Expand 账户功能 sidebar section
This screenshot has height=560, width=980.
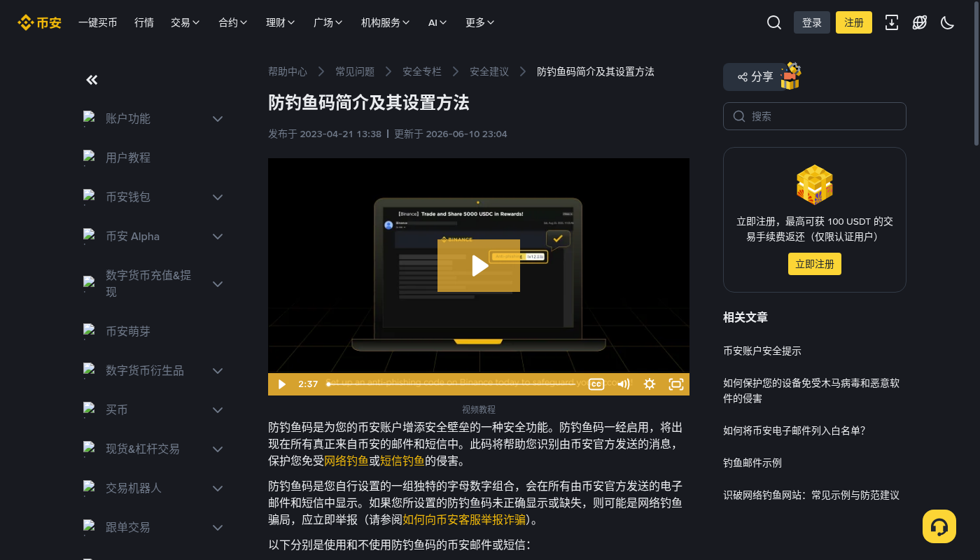click(x=218, y=119)
